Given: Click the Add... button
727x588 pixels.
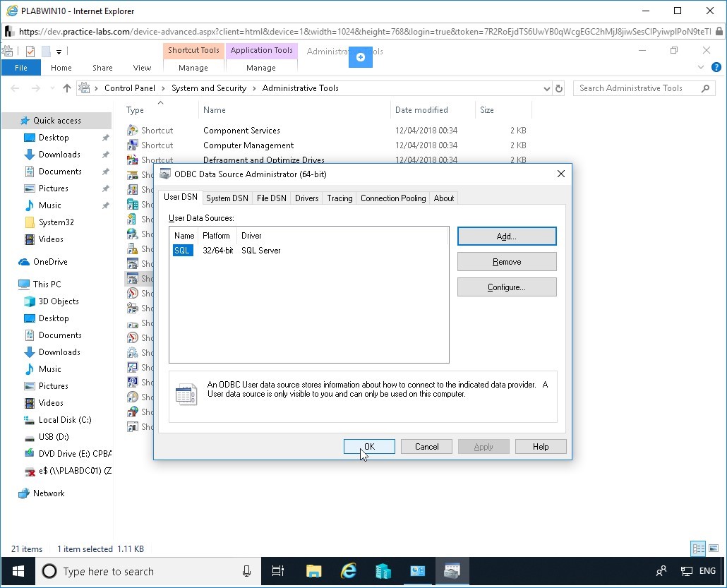Looking at the screenshot, I should (x=507, y=236).
